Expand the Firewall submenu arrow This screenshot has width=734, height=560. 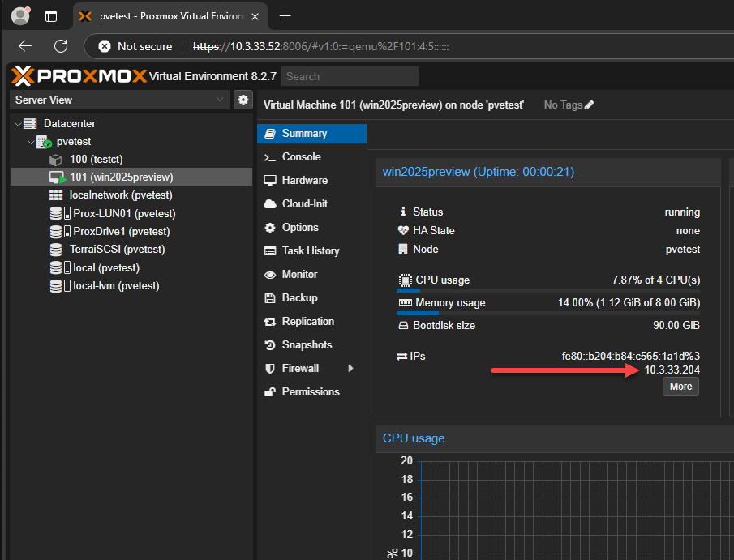point(350,368)
